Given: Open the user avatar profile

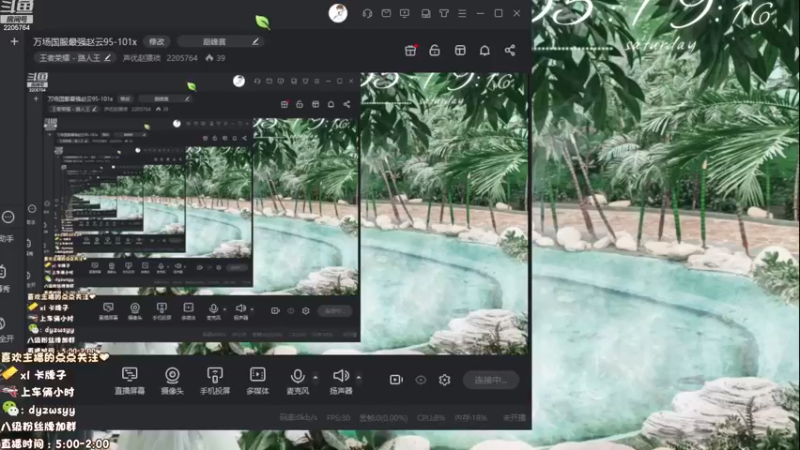Looking at the screenshot, I should (x=338, y=13).
